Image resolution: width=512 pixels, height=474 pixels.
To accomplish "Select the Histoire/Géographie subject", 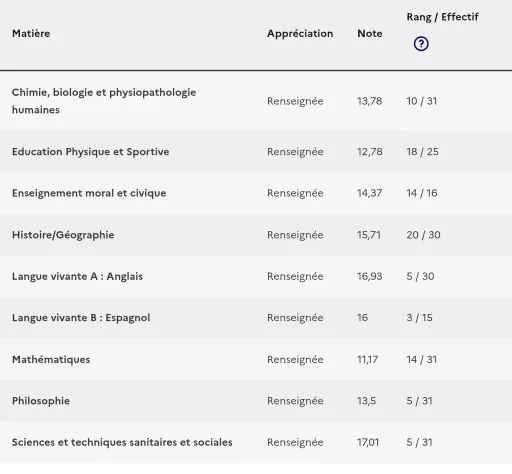I will click(63, 235).
